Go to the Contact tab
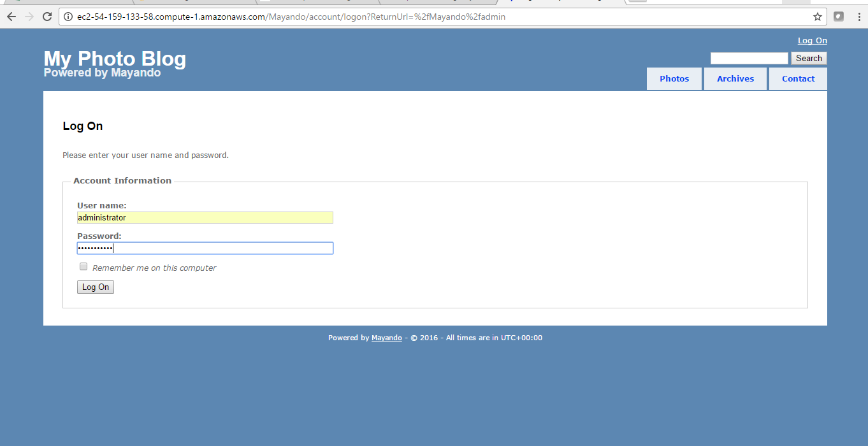The height and width of the screenshot is (446, 868). pyautogui.click(x=798, y=79)
